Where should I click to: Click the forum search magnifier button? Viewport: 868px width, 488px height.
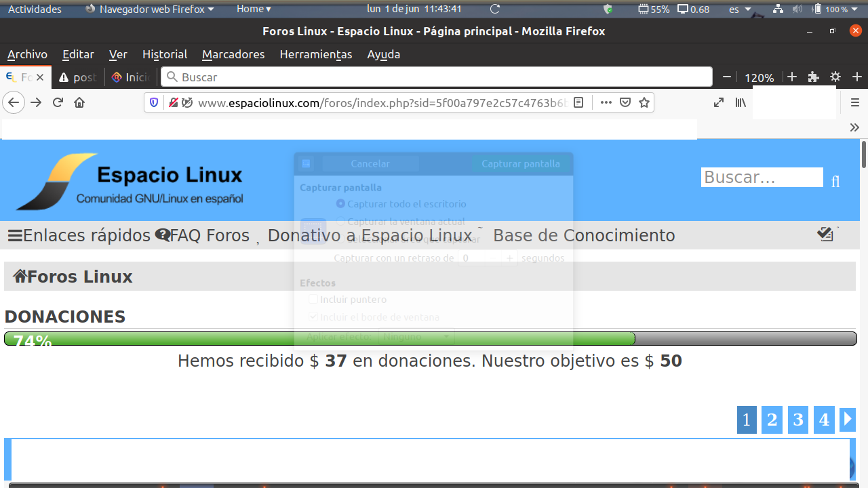click(x=835, y=181)
